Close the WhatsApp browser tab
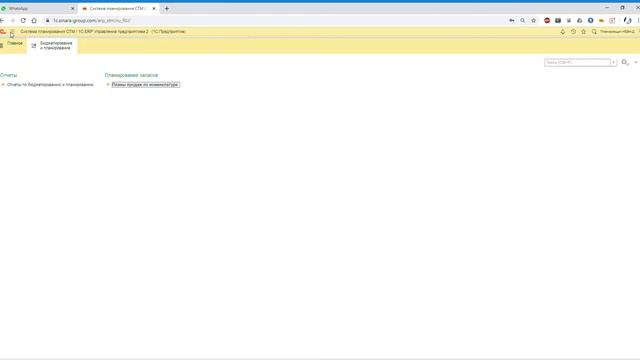 [73, 8]
